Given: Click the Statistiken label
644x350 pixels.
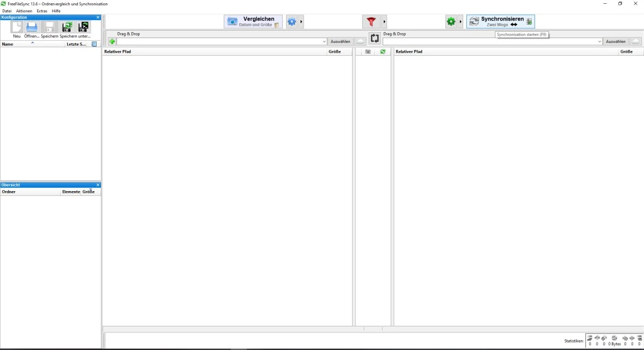Looking at the screenshot, I should click(x=574, y=341).
